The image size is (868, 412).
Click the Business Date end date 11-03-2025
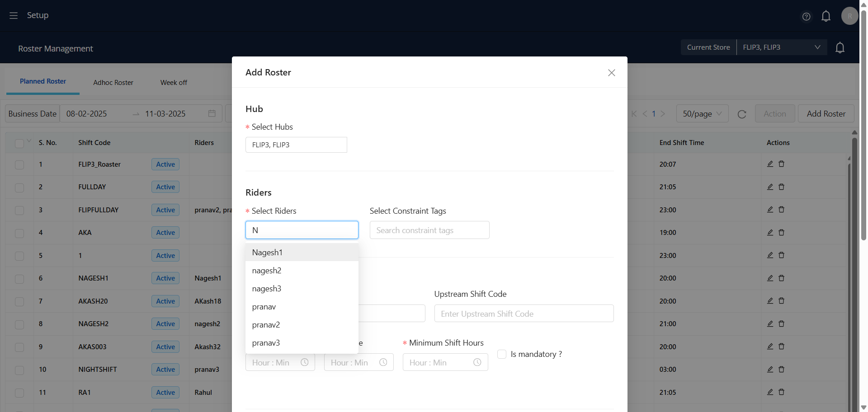click(165, 114)
